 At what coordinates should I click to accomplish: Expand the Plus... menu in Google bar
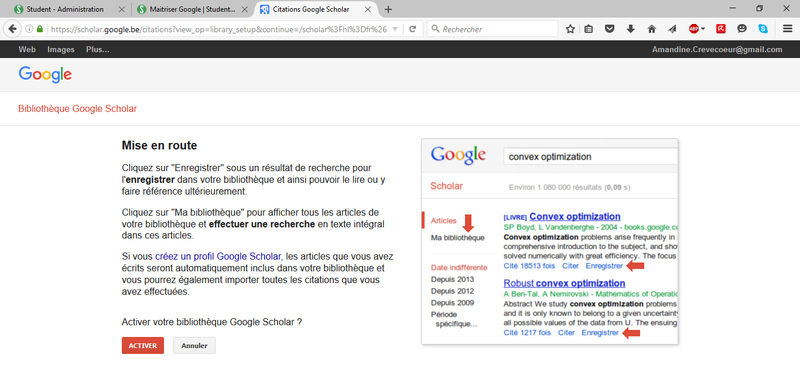97,49
